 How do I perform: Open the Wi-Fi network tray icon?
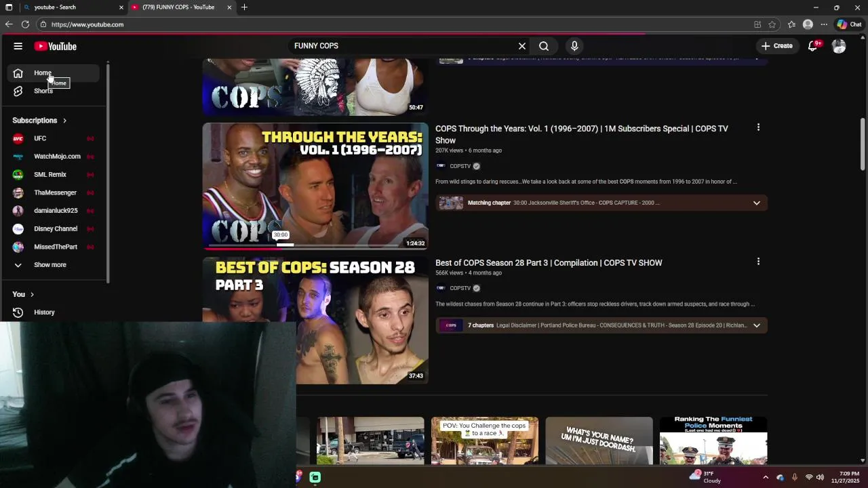pyautogui.click(x=808, y=477)
